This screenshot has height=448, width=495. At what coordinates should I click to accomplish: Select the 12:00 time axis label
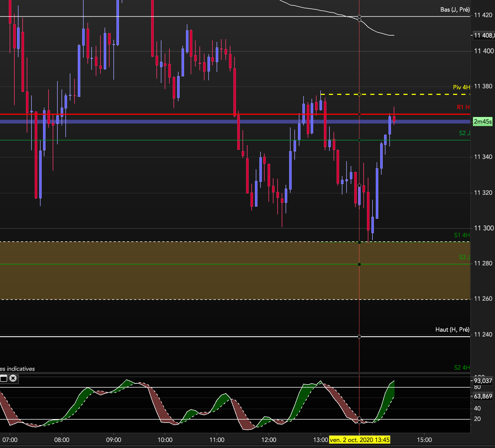pyautogui.click(x=269, y=440)
